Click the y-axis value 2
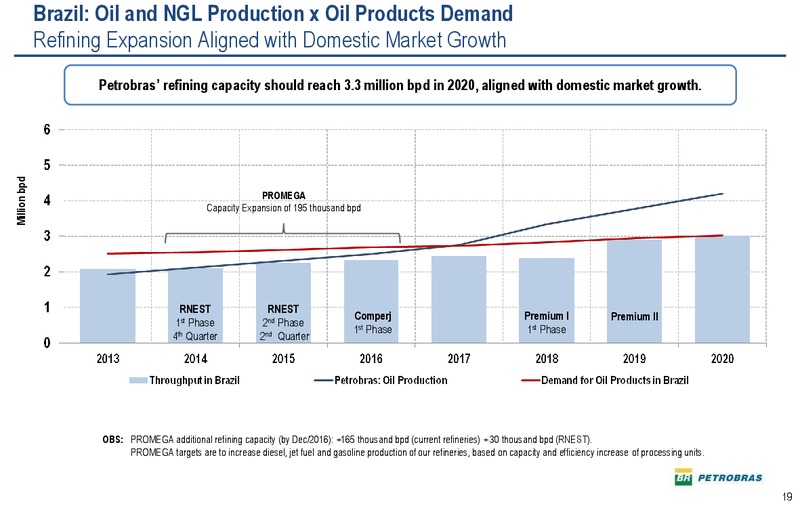Image resolution: width=800 pixels, height=508 pixels. pos(47,272)
